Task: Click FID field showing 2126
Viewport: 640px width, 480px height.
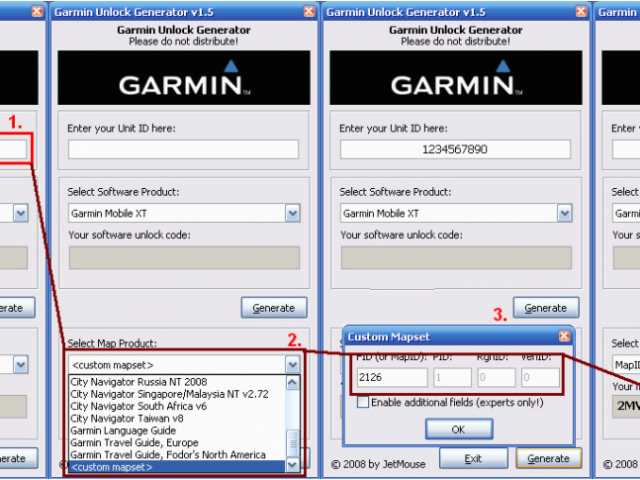Action: pyautogui.click(x=392, y=377)
